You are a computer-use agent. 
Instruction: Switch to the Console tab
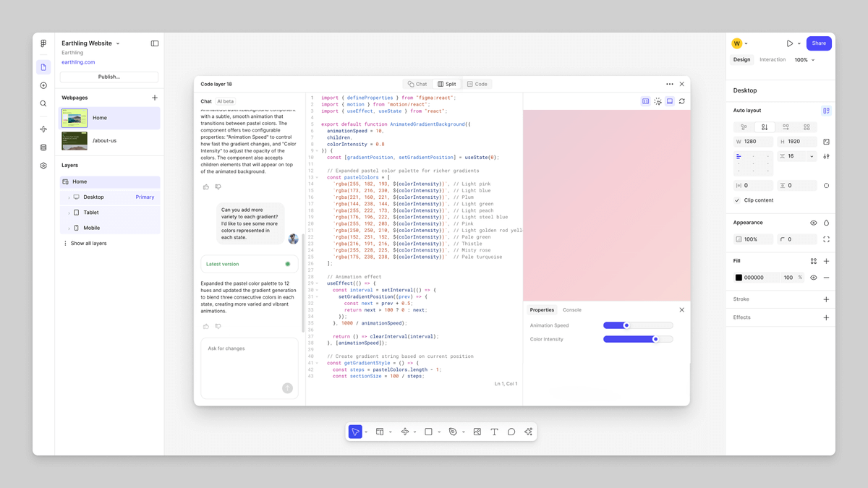[571, 310]
